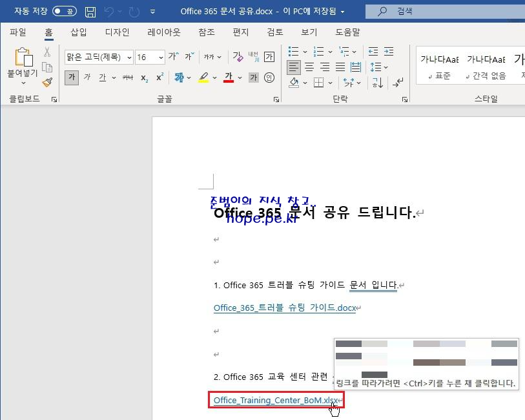Image resolution: width=525 pixels, height=420 pixels.
Task: Switch to the 삽입 tab
Action: coord(79,32)
